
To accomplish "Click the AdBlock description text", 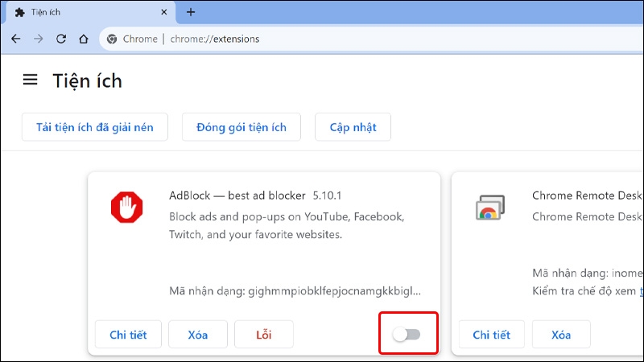I will (x=287, y=225).
